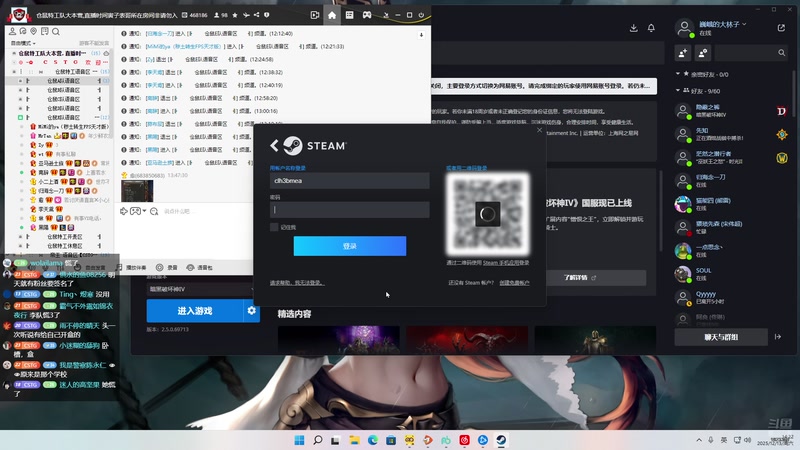This screenshot has height=450, width=800.
Task: Click the 创建免费帐户 create free account link
Action: [514, 283]
